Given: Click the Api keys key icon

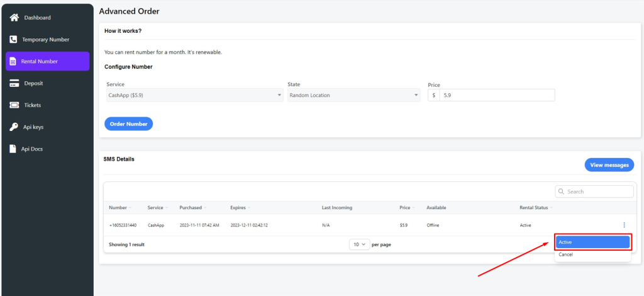Looking at the screenshot, I should tap(13, 127).
